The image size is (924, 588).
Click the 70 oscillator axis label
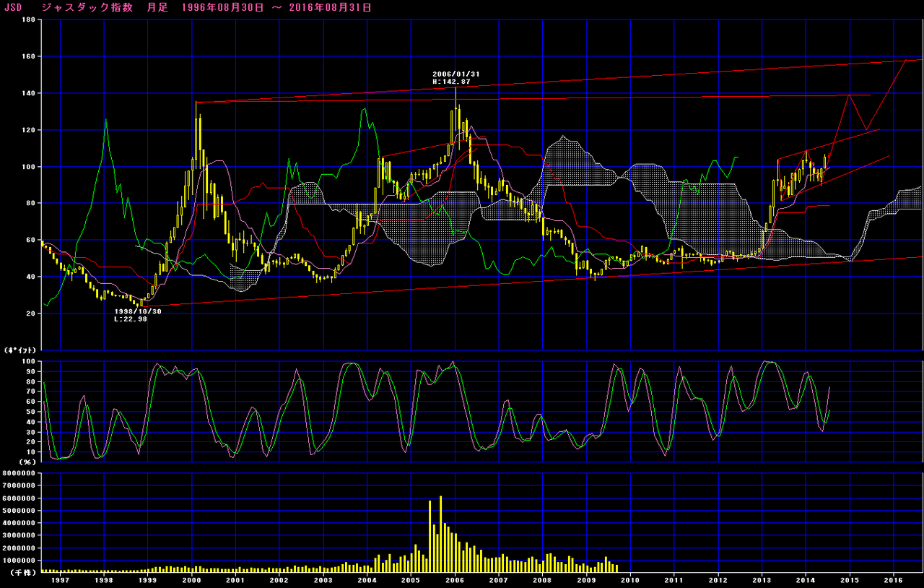[x=32, y=392]
